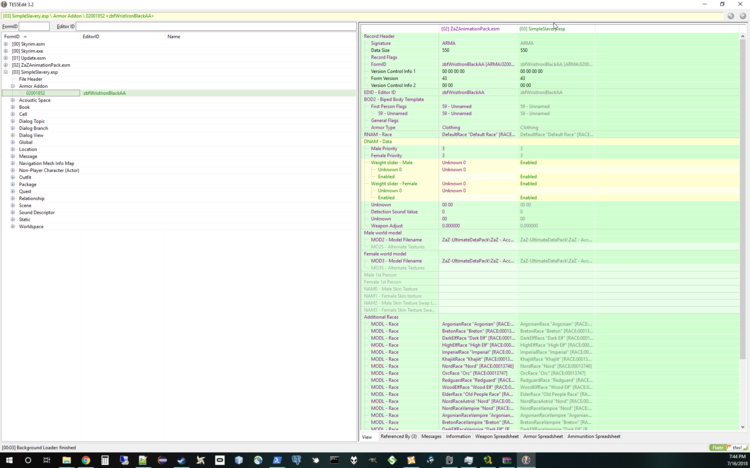Select the Sound Descriptor tree item

(x=37, y=212)
